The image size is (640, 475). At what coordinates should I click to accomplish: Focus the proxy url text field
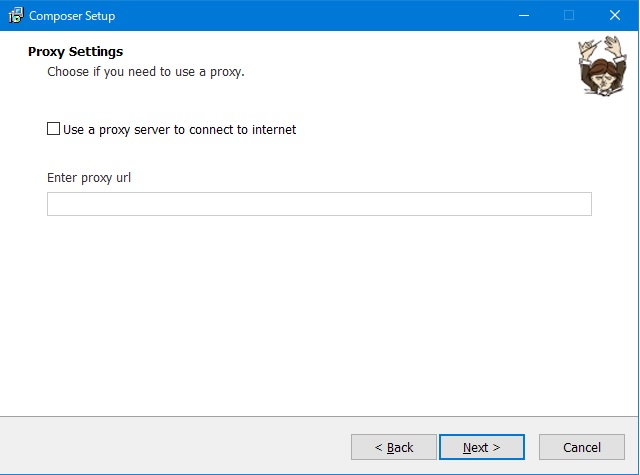[x=319, y=204]
